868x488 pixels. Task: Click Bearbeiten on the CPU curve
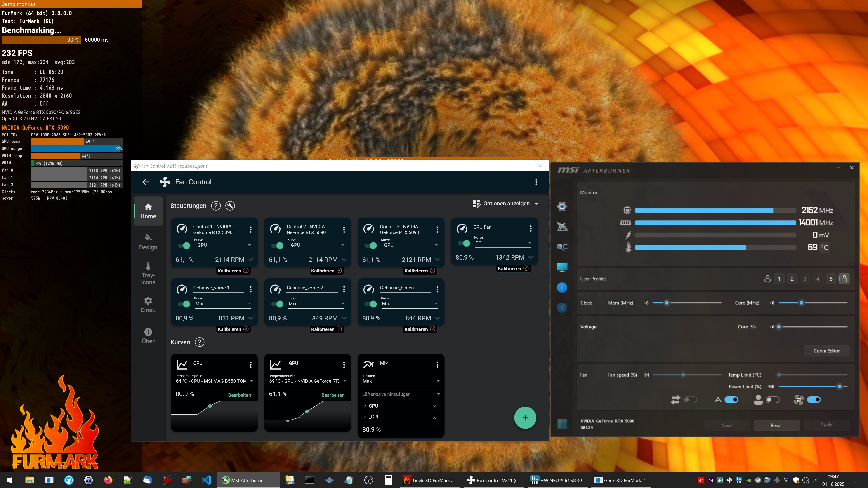tap(239, 395)
